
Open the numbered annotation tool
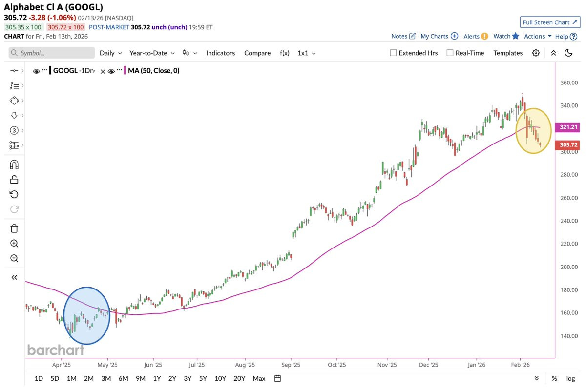point(14,130)
